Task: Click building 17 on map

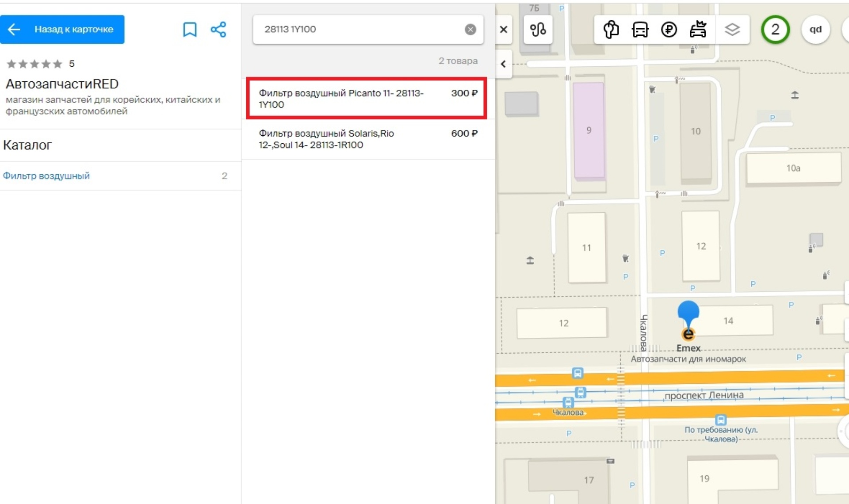Action: click(589, 480)
